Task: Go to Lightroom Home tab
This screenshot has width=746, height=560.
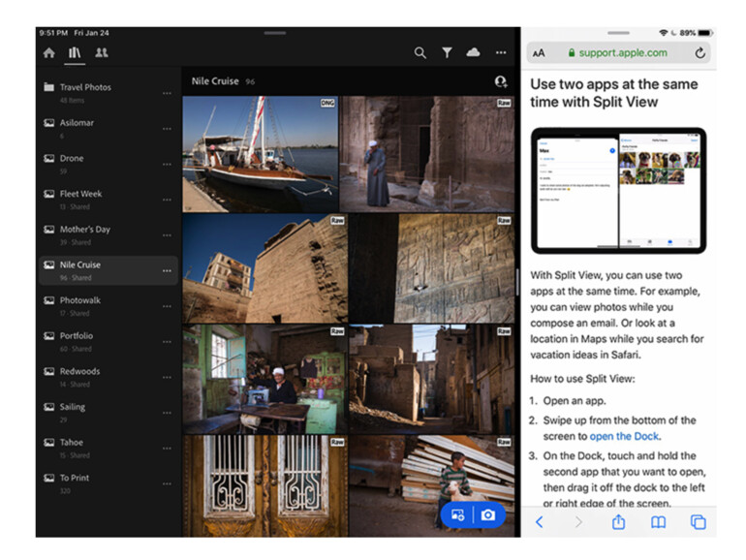Action: coord(49,53)
